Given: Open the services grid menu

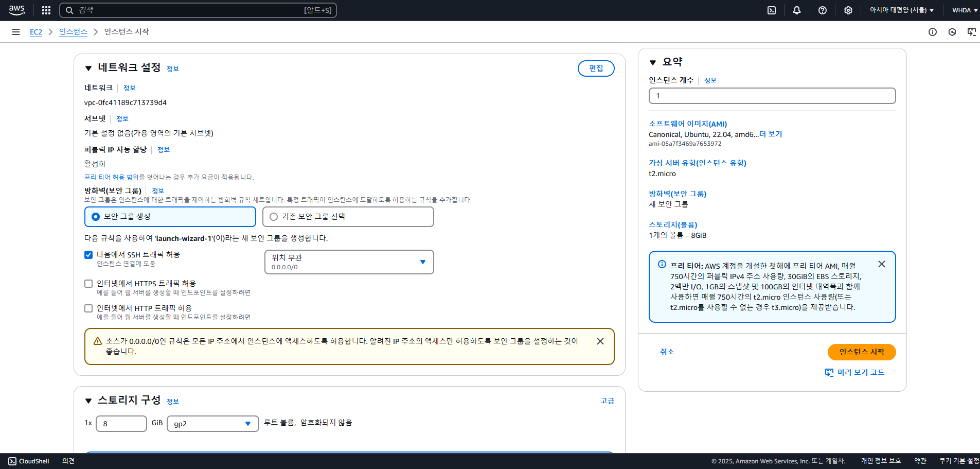Looking at the screenshot, I should [x=46, y=10].
